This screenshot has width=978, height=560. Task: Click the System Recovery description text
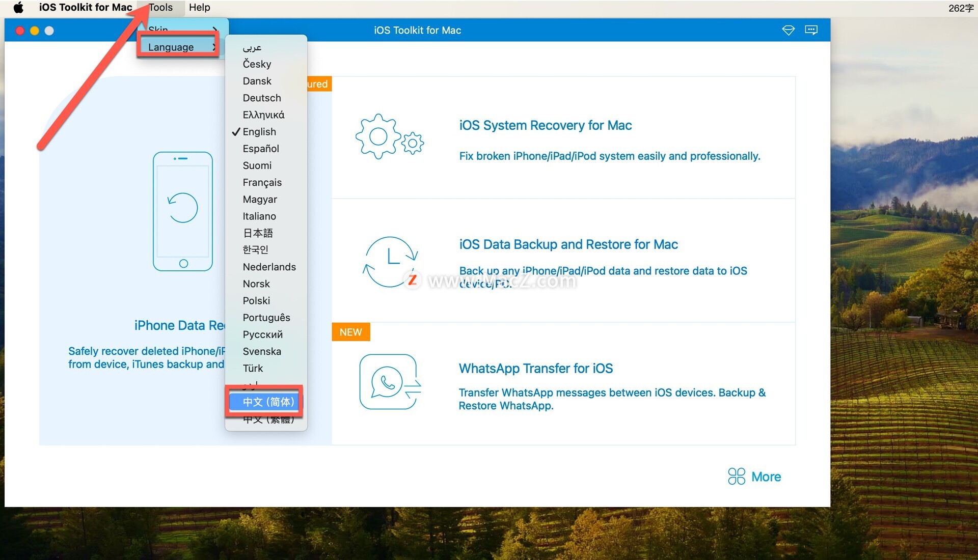[610, 156]
